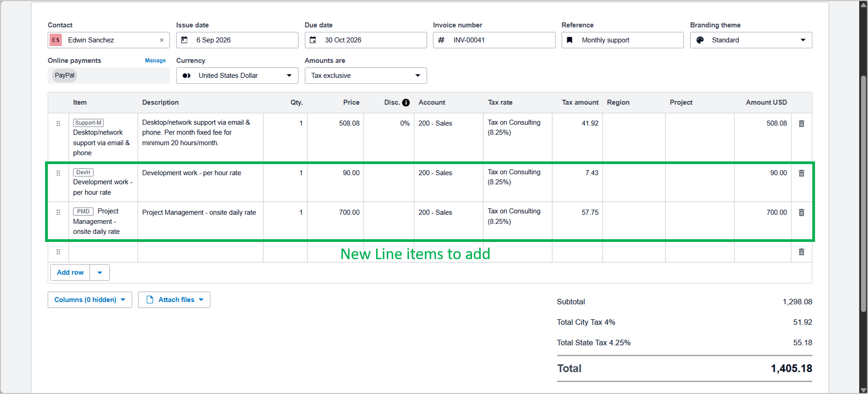Click Manage online payments link
This screenshot has height=394, width=868.
point(156,61)
